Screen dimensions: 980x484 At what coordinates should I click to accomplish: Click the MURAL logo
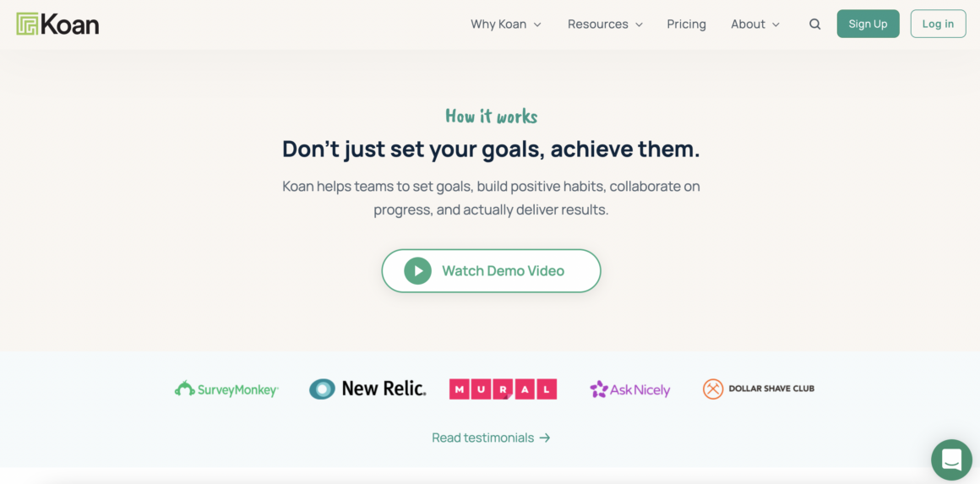tap(503, 389)
